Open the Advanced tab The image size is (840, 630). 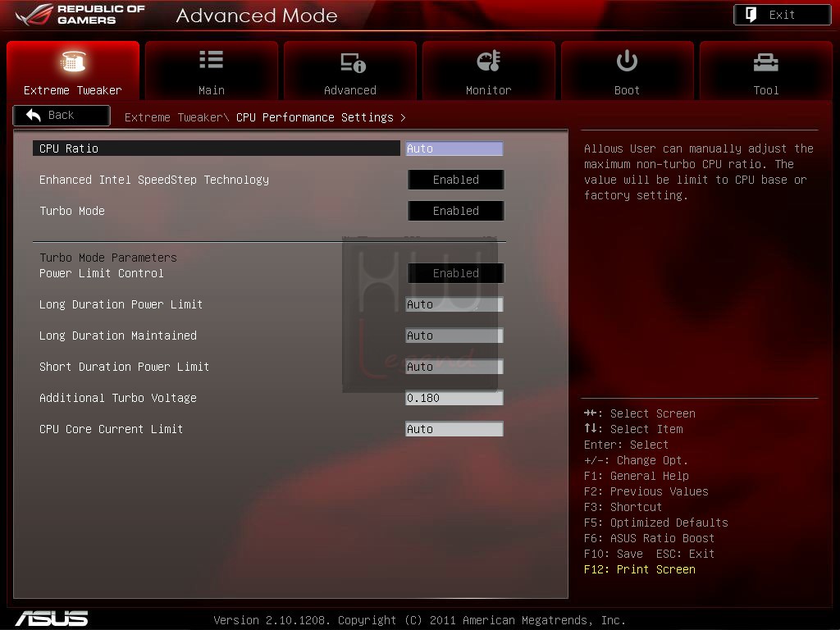[350, 71]
